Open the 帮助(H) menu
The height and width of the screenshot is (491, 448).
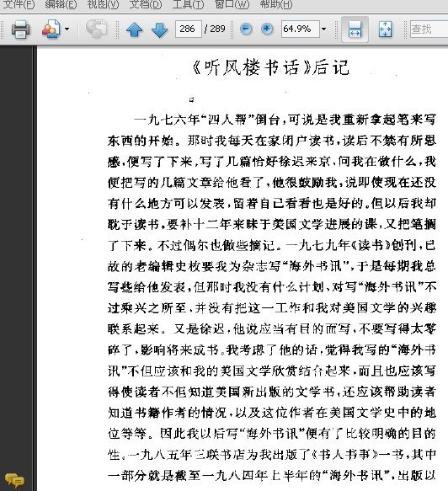tap(276, 4)
